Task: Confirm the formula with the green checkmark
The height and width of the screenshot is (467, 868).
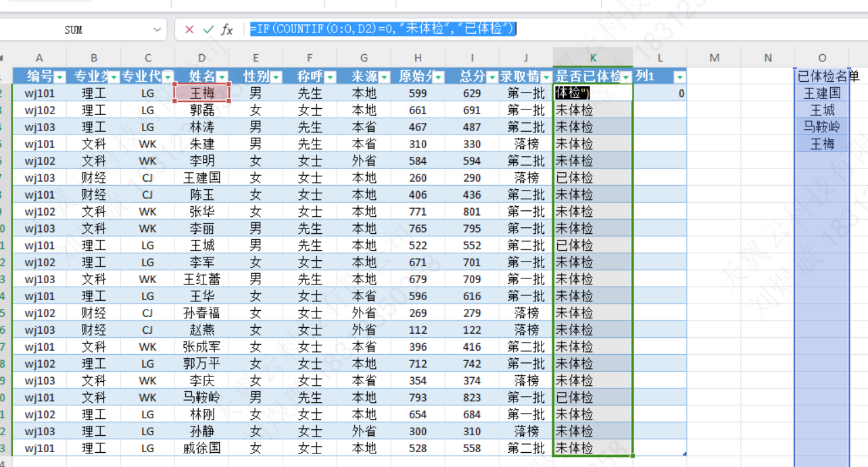Action: pos(208,29)
